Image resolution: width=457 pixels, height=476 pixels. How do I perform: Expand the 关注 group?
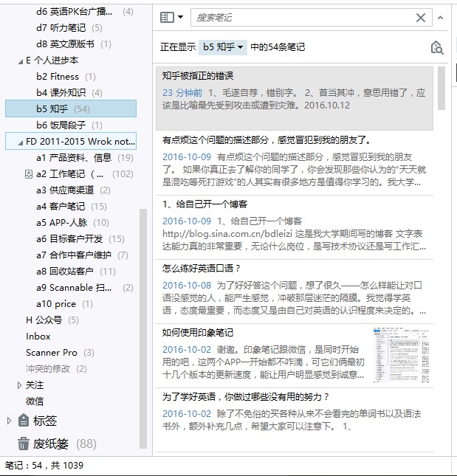19,385
